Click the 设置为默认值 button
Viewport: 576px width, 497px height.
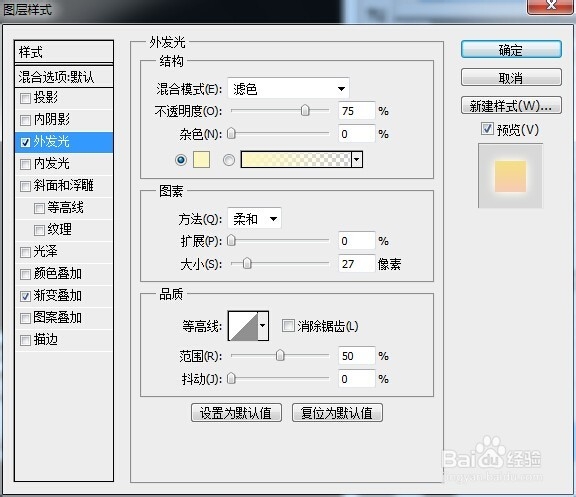pos(236,413)
